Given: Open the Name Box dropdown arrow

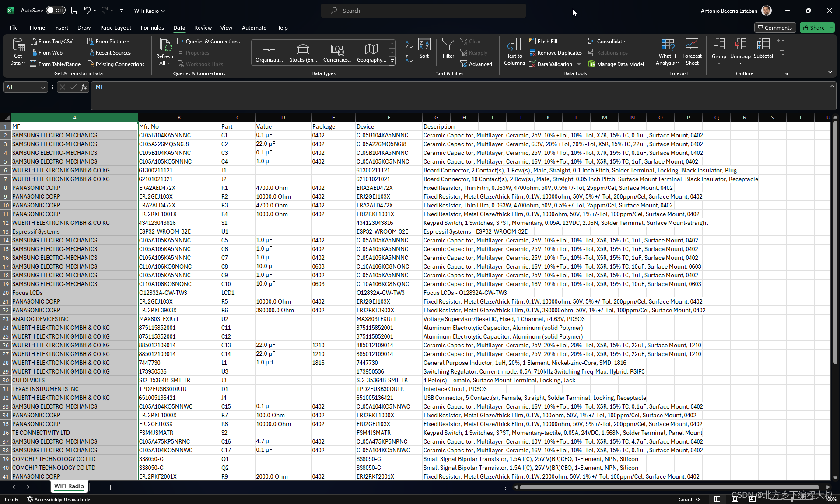Looking at the screenshot, I should [43, 87].
